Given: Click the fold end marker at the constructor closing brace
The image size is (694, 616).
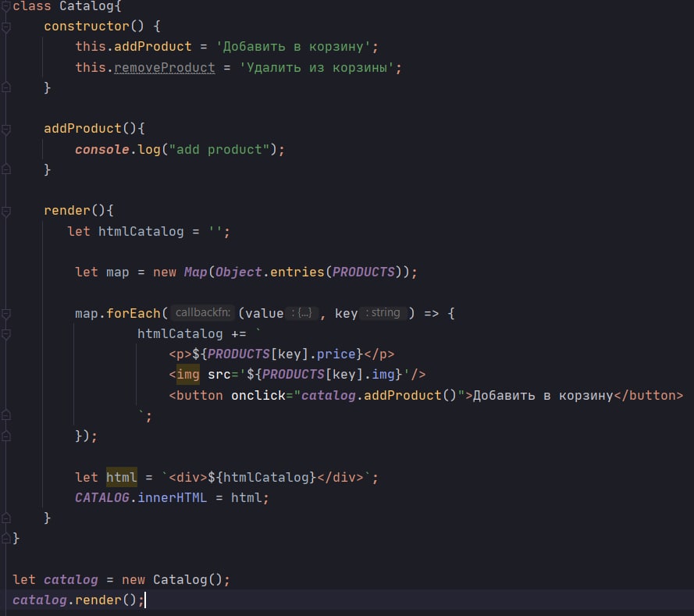Looking at the screenshot, I should pos(5,87).
